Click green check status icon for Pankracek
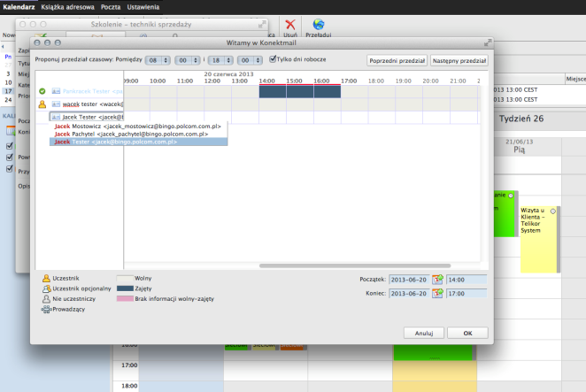Viewport: 586px width, 392px height. click(42, 91)
